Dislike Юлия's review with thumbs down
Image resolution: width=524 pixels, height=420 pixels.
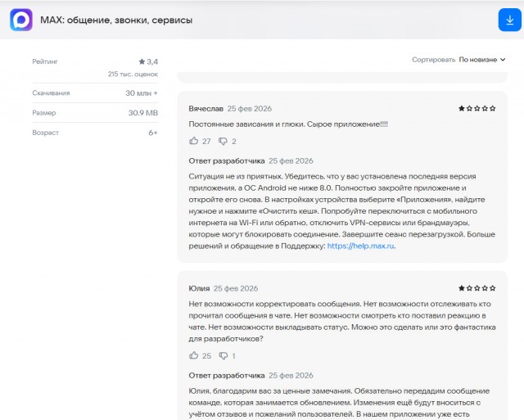(x=224, y=356)
